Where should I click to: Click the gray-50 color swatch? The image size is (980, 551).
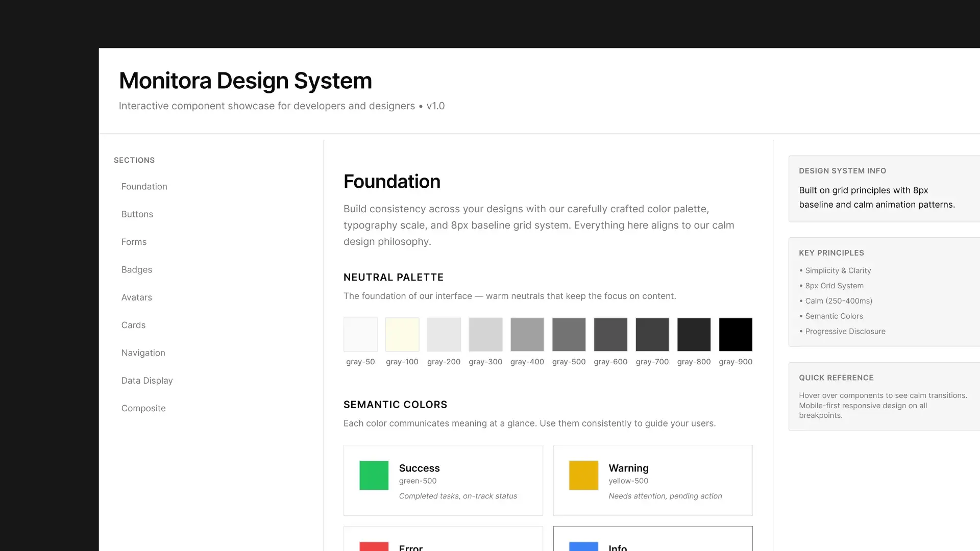click(360, 335)
